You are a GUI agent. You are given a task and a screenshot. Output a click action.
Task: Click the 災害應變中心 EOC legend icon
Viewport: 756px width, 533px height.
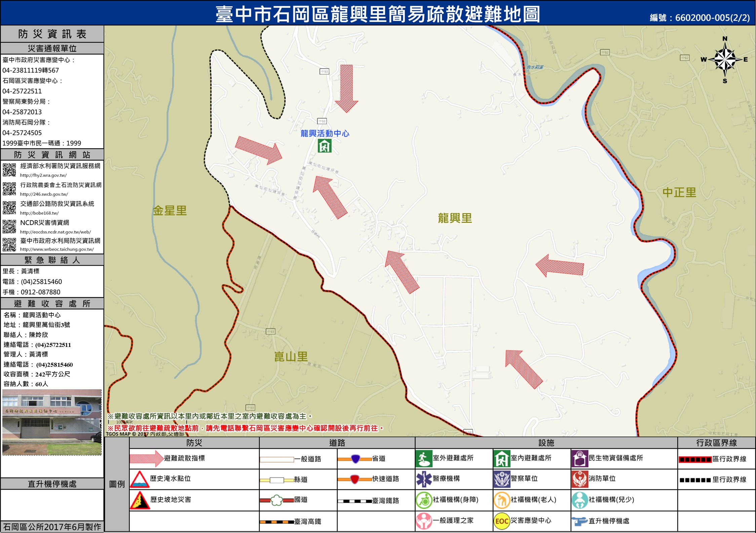click(502, 521)
